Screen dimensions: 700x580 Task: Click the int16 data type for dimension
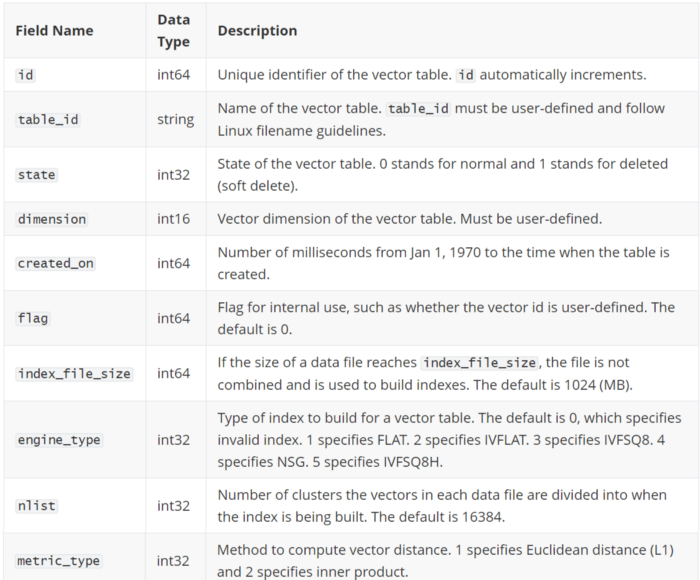point(173,219)
